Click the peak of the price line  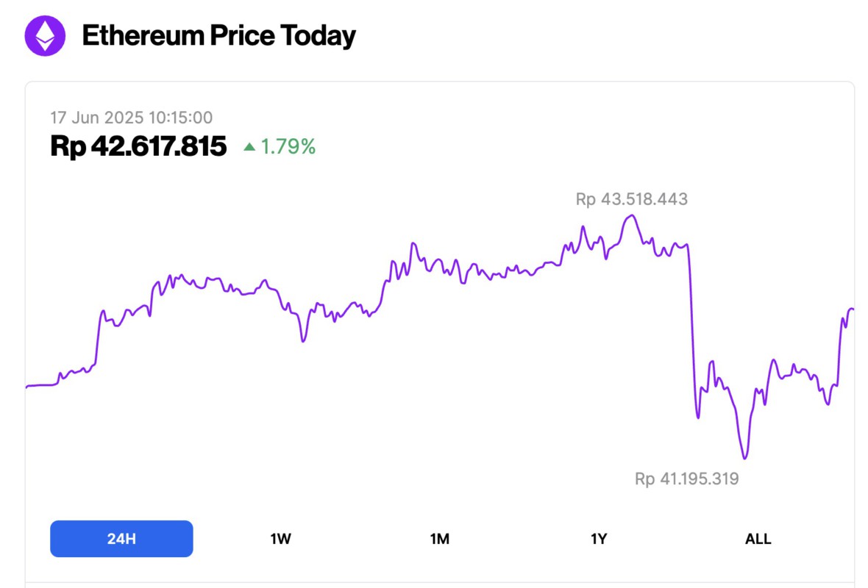point(631,215)
